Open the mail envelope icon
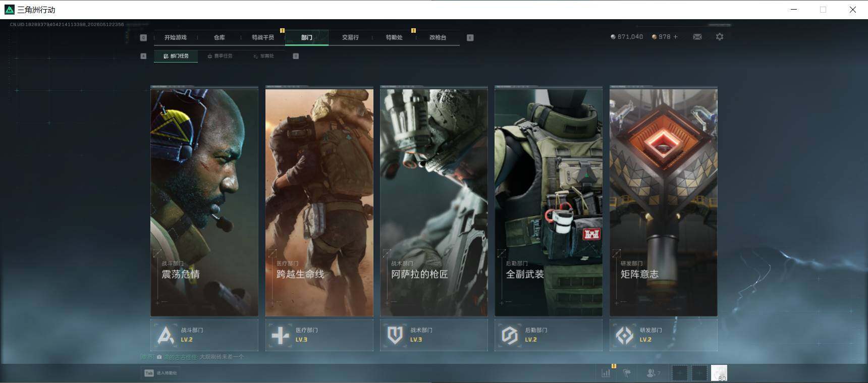 pos(697,37)
